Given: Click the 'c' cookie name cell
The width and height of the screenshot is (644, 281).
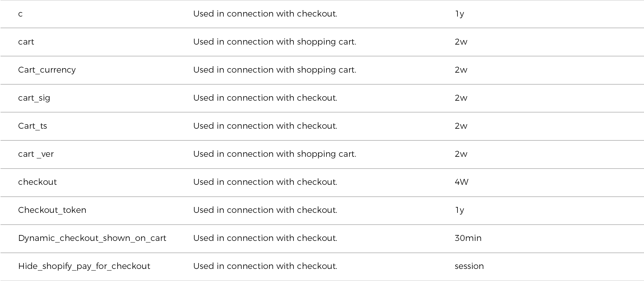Looking at the screenshot, I should 20,14.
